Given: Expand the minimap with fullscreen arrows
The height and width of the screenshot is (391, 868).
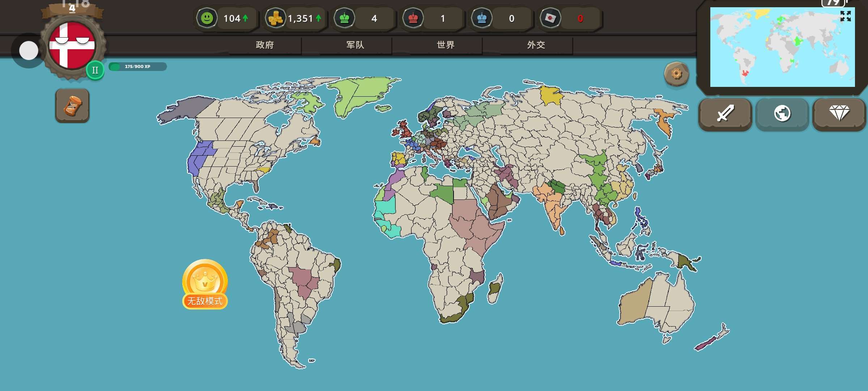Looking at the screenshot, I should (x=845, y=16).
